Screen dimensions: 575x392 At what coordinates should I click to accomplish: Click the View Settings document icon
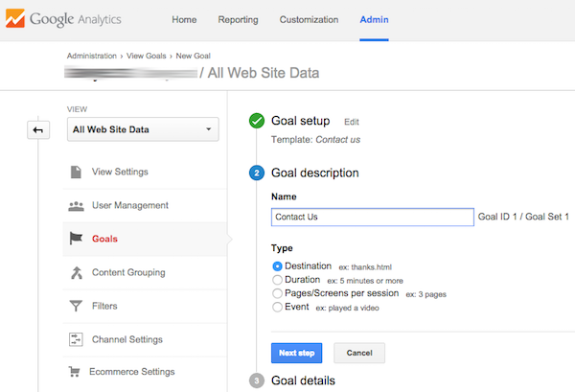76,172
